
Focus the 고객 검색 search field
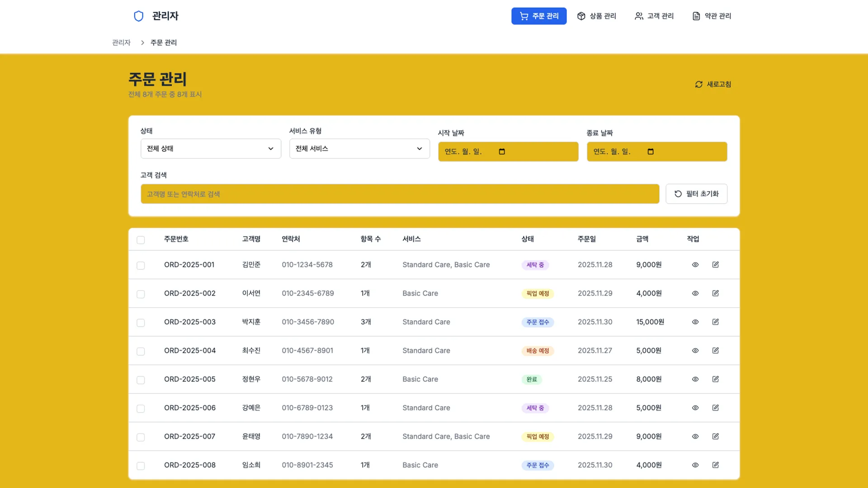(400, 194)
